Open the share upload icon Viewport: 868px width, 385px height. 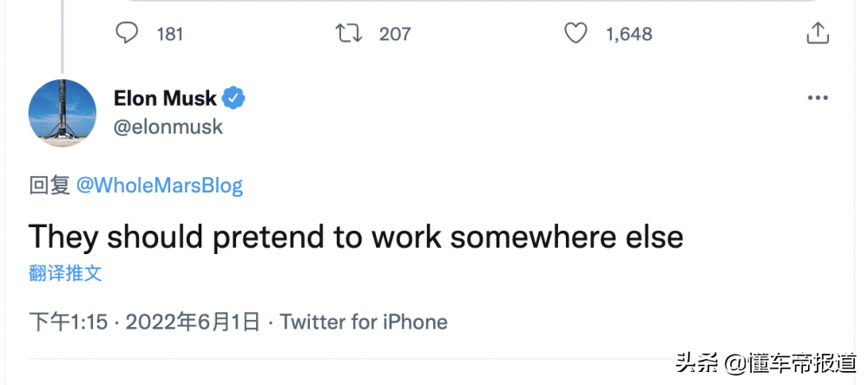point(818,33)
